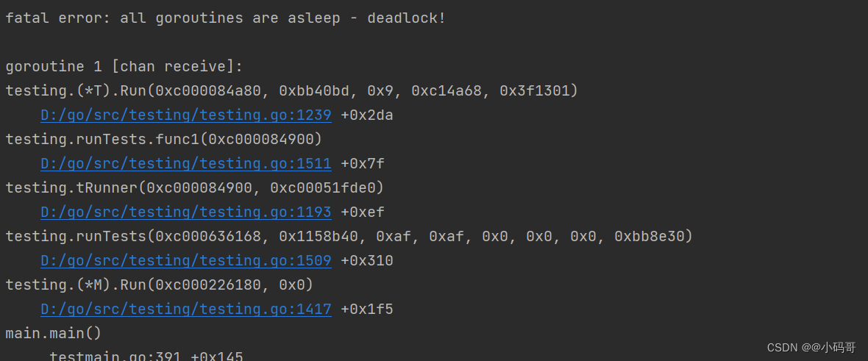The image size is (868, 361).
Task: Open the testing.go:1511 file link
Action: tap(185, 164)
